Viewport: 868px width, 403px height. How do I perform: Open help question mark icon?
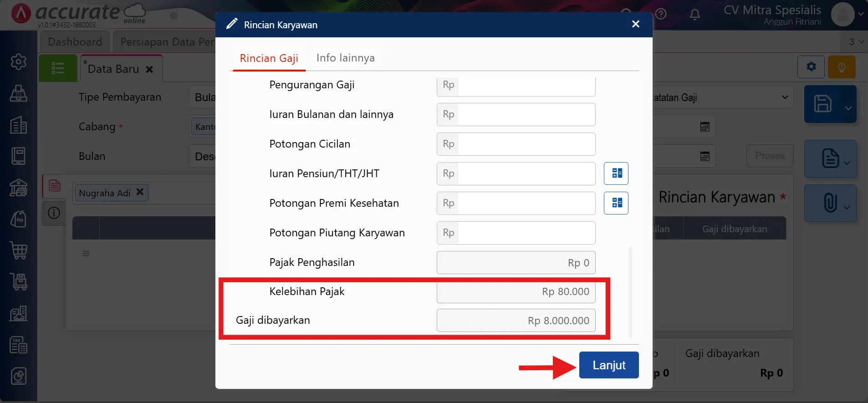(x=661, y=14)
